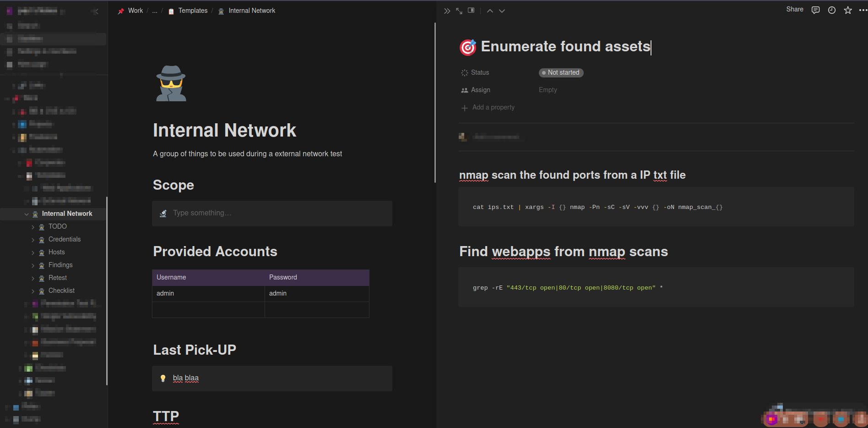Open the Findings page in sidebar
868x428 pixels.
(60, 265)
